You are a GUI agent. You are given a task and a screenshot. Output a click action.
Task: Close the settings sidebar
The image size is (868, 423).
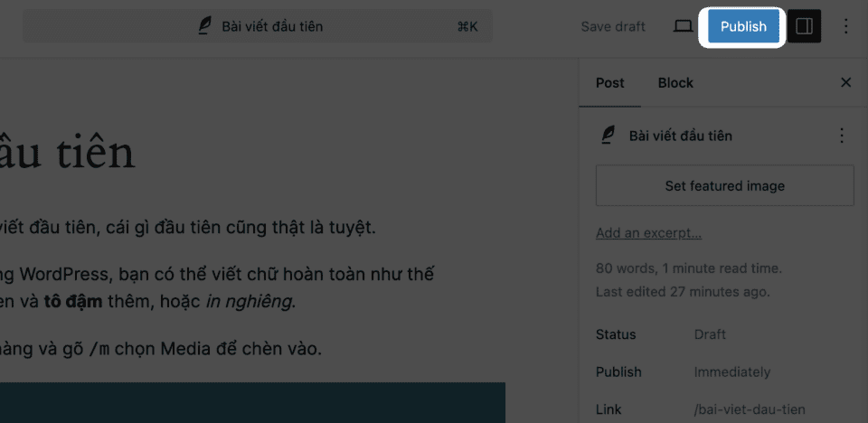click(845, 83)
